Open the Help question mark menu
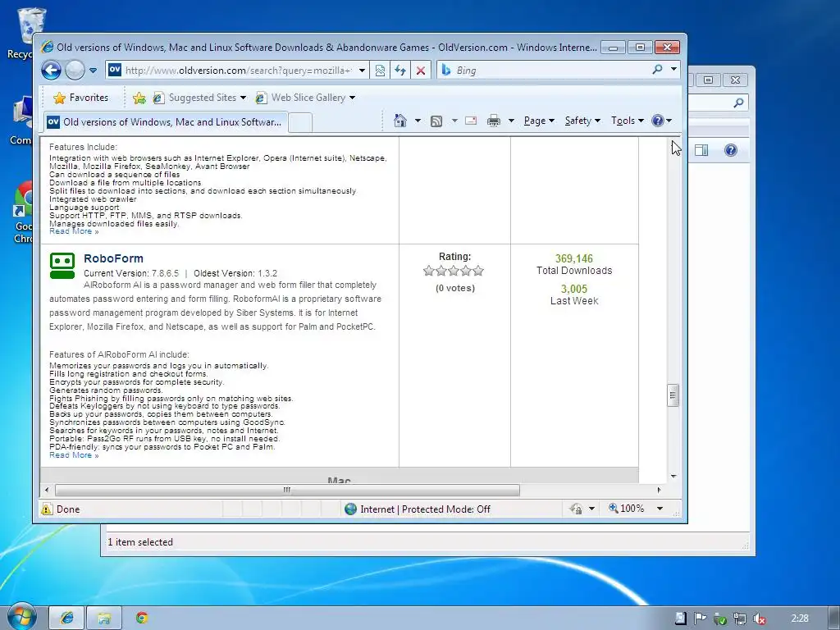The image size is (840, 630). (x=662, y=121)
